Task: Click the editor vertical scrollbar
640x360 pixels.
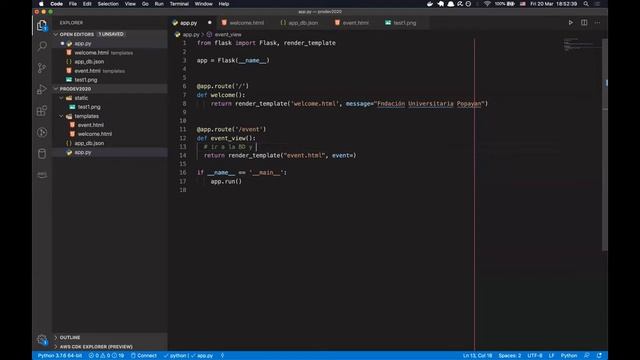Action: 605,145
